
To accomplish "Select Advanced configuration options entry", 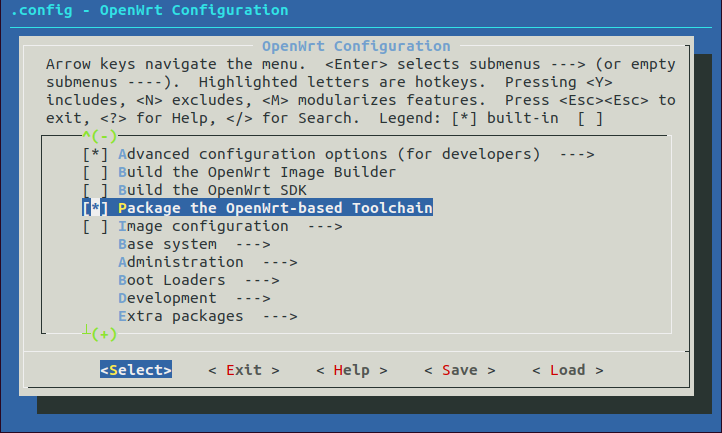I will tap(329, 154).
